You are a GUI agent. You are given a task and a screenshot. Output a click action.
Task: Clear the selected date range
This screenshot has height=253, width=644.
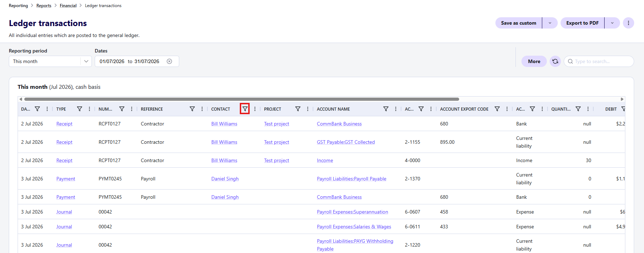[x=169, y=61]
